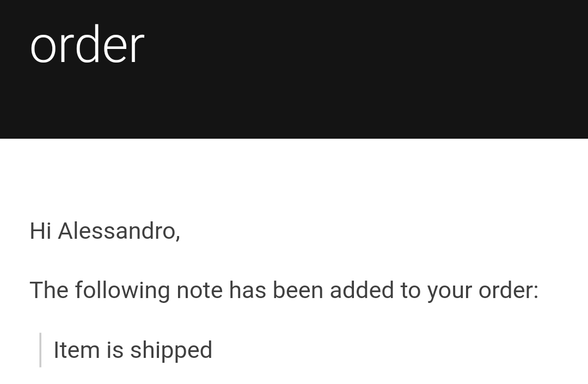588x384 pixels.
Task: Click the word "The" starting the sentence
Action: pos(49,290)
